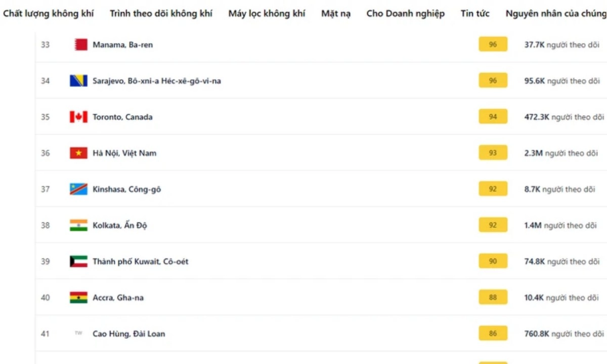This screenshot has height=364, width=607.
Task: Open the Hà Nội, Việt Nam city link
Action: 124,153
